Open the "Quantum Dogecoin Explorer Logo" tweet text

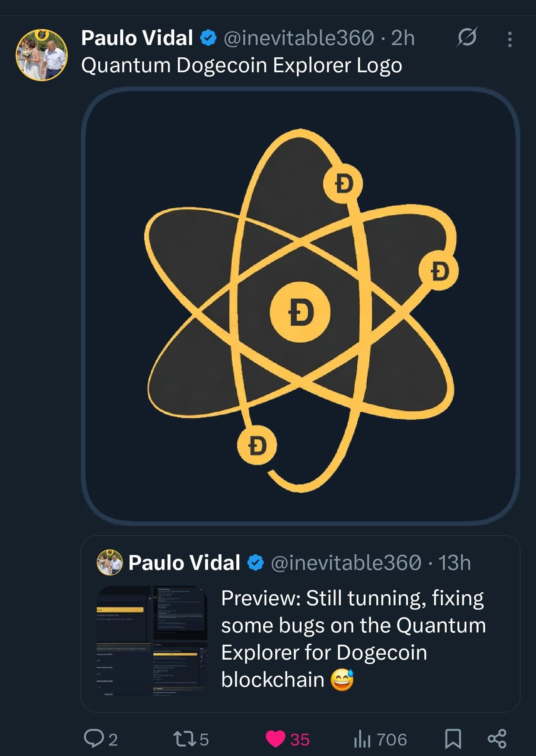point(242,66)
